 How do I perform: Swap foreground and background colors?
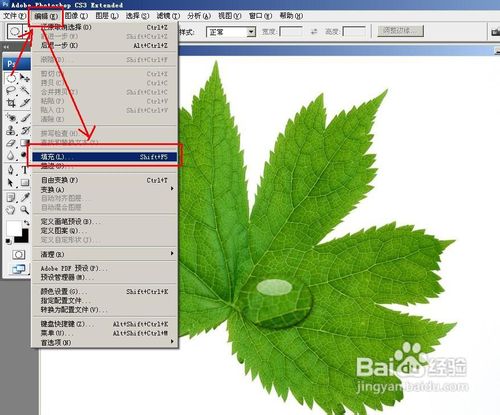coord(26,223)
